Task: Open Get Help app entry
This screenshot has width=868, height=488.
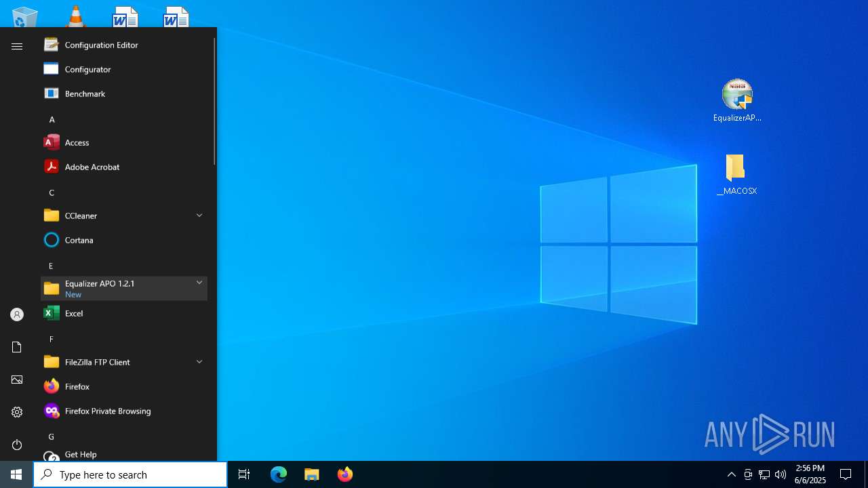Action: [x=124, y=455]
